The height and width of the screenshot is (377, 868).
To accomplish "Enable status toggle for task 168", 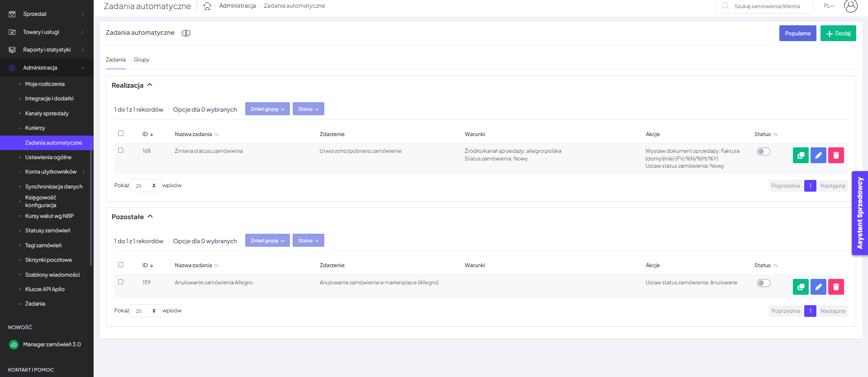I will [x=764, y=152].
